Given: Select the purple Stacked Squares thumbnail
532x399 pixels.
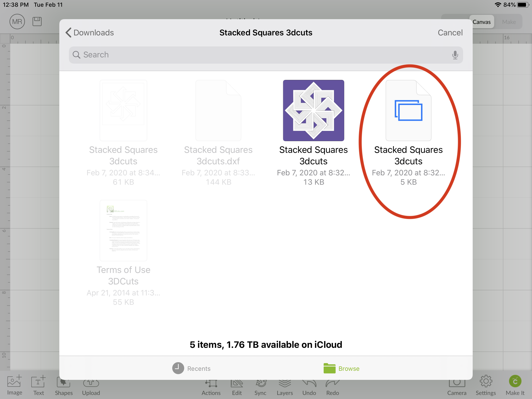Looking at the screenshot, I should point(313,110).
